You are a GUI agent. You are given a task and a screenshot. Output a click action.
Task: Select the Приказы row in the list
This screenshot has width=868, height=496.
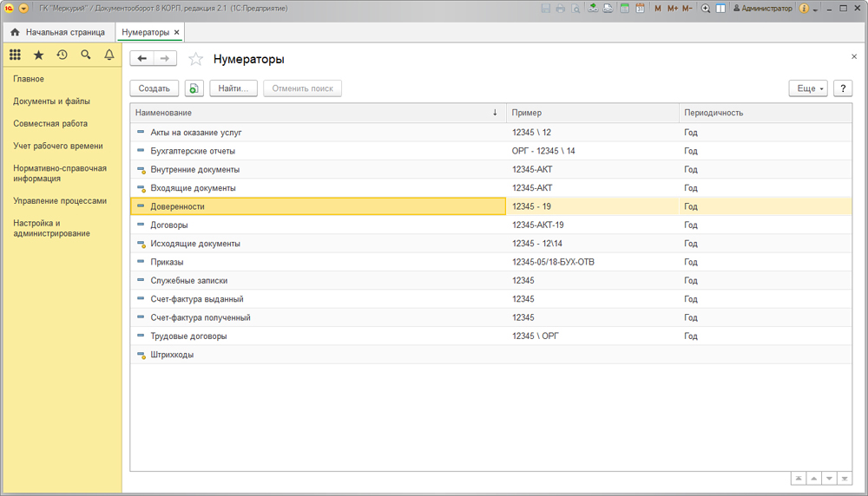tap(168, 262)
